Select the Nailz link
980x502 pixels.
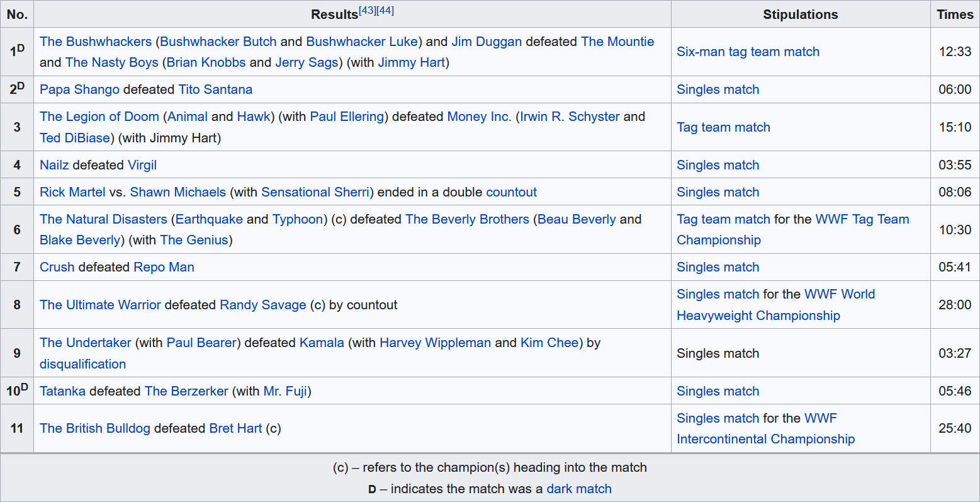[x=55, y=165]
